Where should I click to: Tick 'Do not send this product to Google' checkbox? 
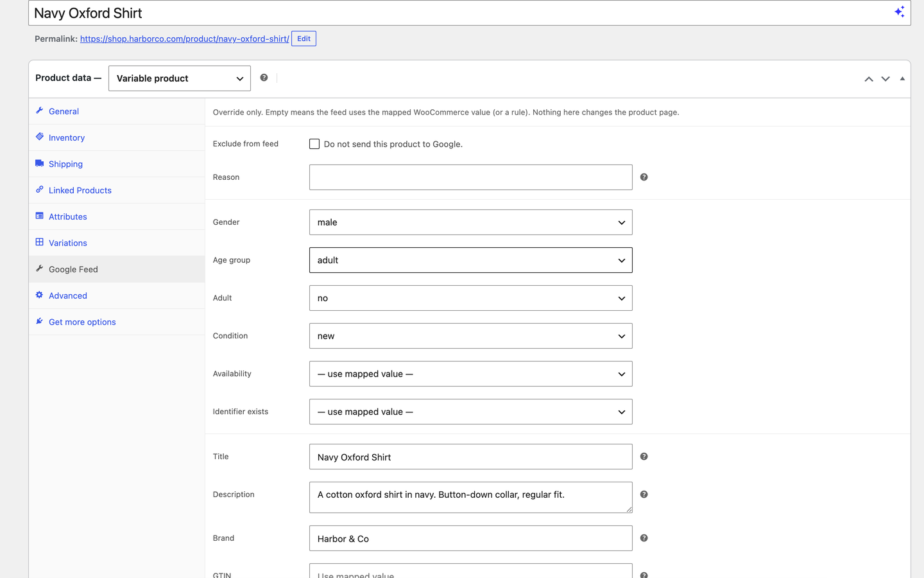pos(314,144)
